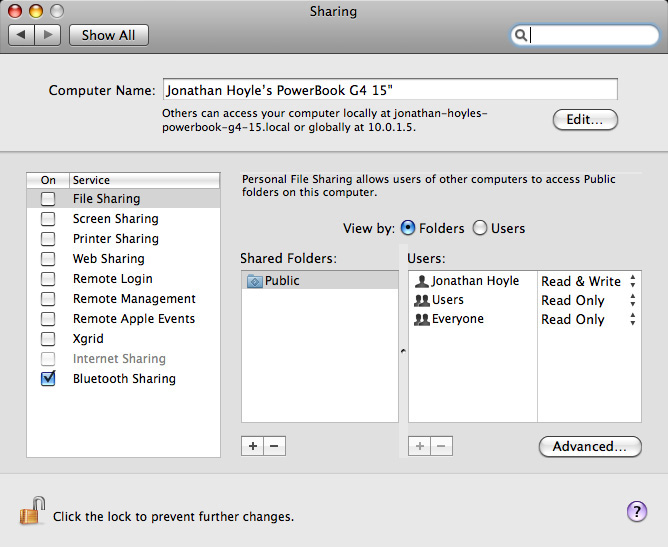Select the Users view radio button

[480, 228]
